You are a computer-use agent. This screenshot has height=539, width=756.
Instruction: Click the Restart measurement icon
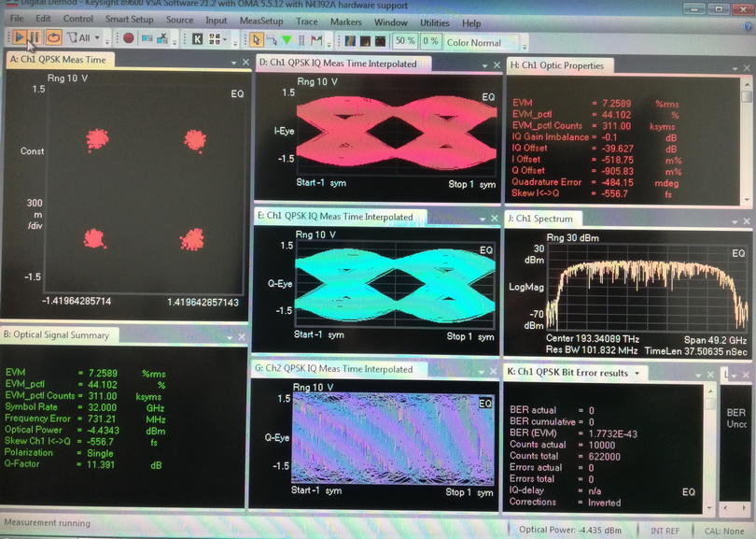click(x=53, y=38)
